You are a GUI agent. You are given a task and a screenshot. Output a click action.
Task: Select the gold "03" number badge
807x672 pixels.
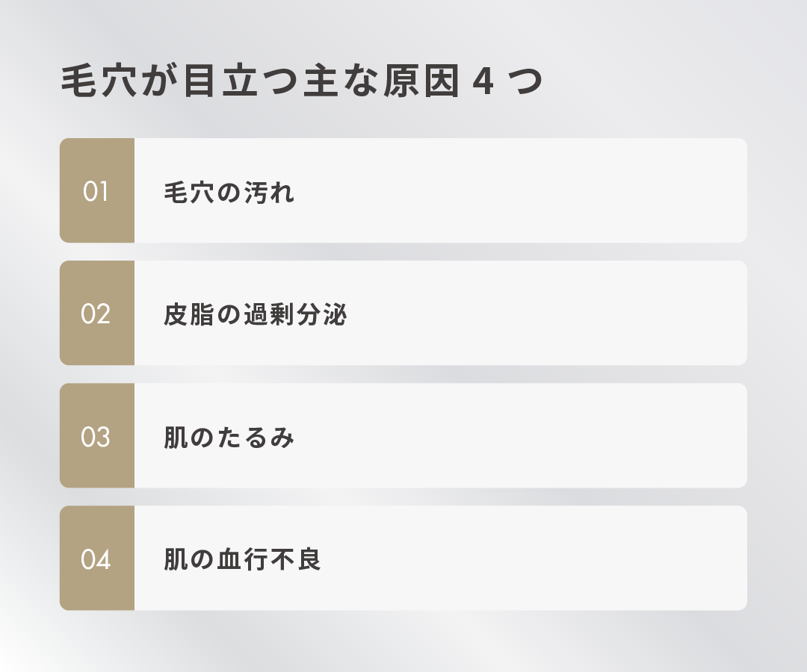(x=96, y=436)
